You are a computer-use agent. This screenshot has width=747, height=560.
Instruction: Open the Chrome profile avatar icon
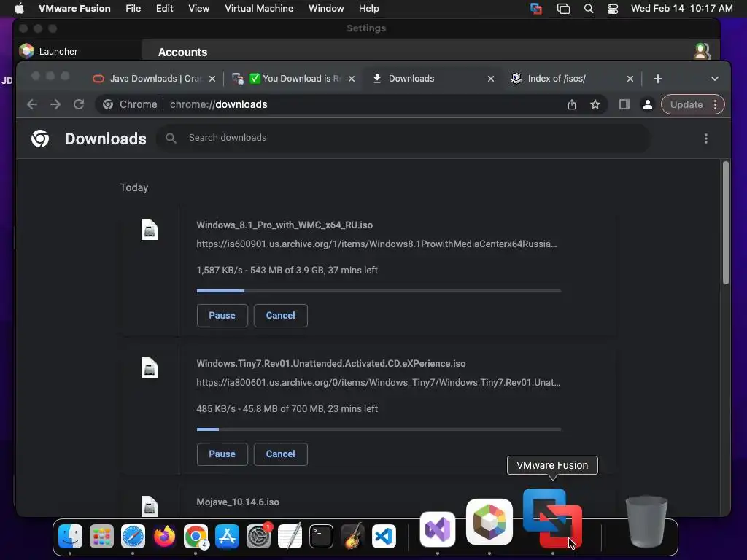(x=648, y=104)
